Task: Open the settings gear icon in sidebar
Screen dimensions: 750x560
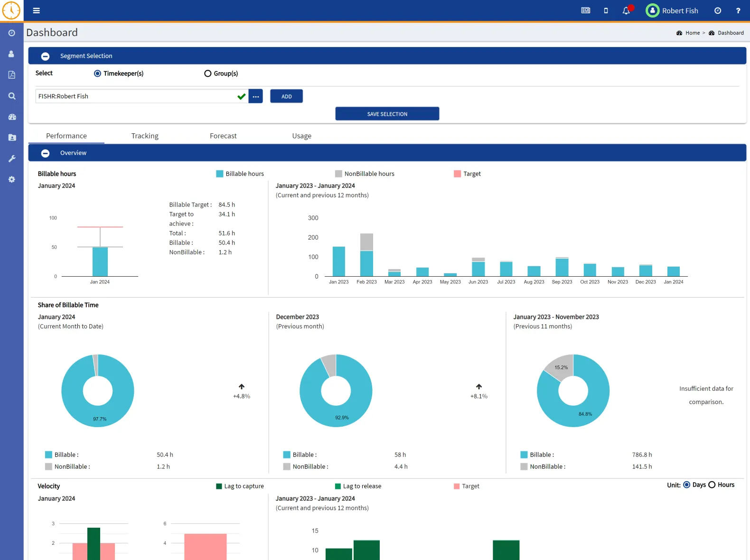Action: point(12,179)
